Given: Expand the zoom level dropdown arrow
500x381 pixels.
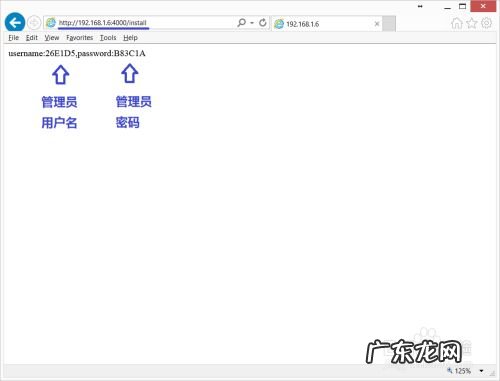Looking at the screenshot, I should click(x=481, y=371).
